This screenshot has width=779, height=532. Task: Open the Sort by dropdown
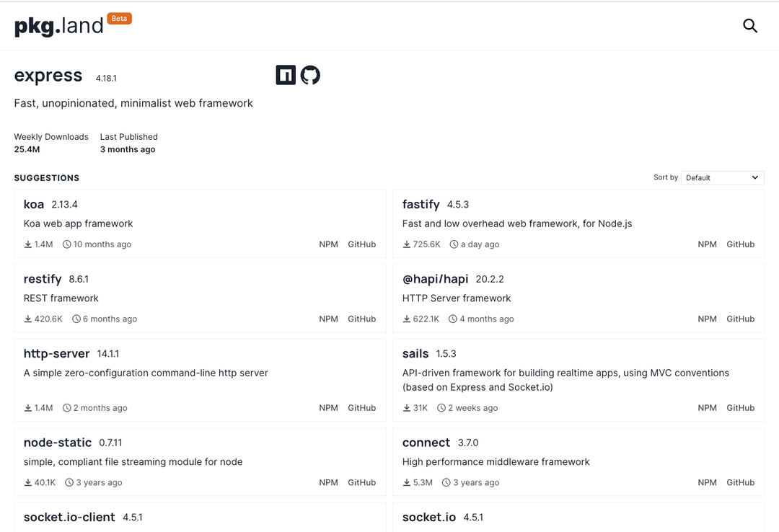(722, 177)
